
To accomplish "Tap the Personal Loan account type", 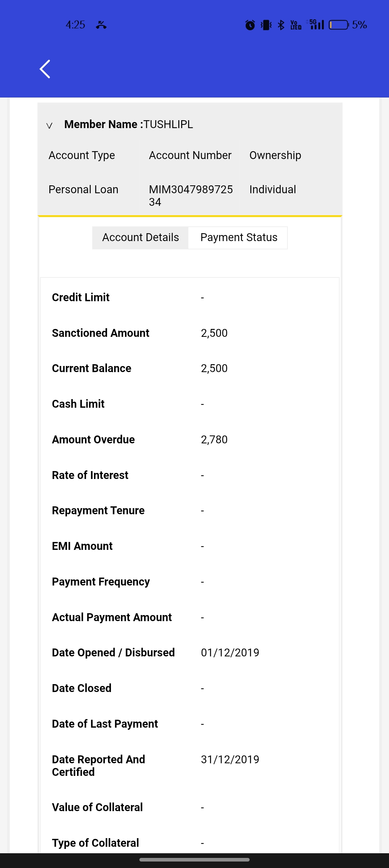I will [84, 189].
